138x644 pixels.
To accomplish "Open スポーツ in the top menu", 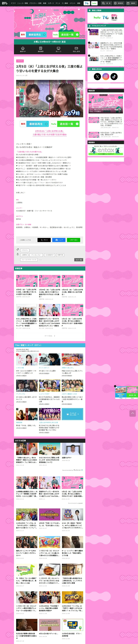I will pos(51,3).
